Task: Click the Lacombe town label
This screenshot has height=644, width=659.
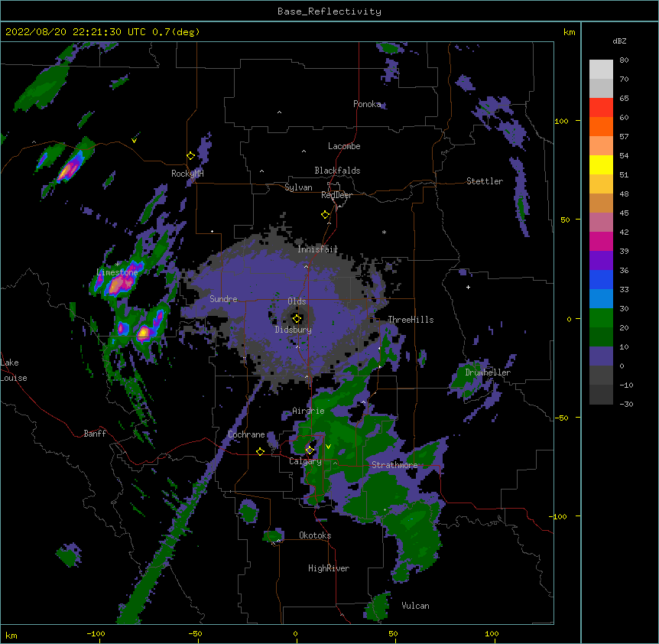Action: coord(344,146)
